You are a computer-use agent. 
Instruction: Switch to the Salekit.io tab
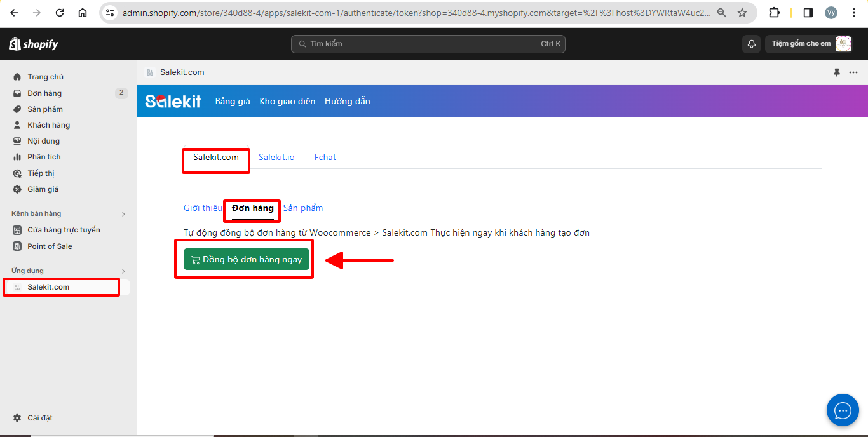pyautogui.click(x=276, y=157)
